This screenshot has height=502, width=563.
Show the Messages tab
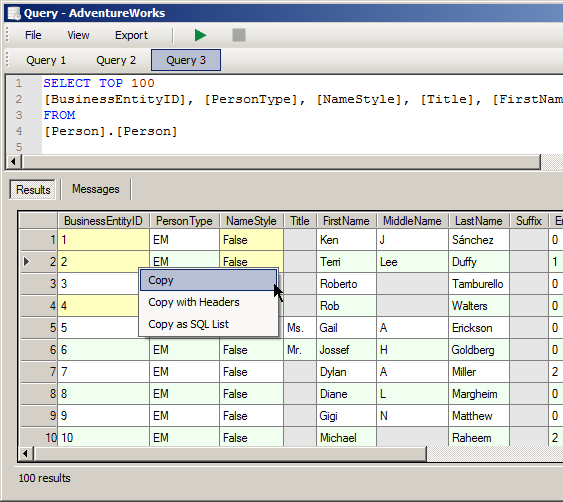(96, 189)
